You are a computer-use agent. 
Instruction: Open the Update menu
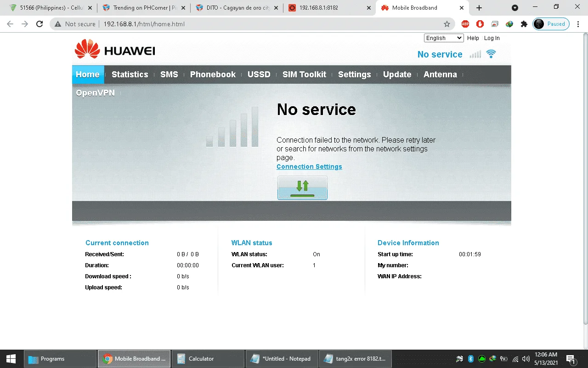397,75
